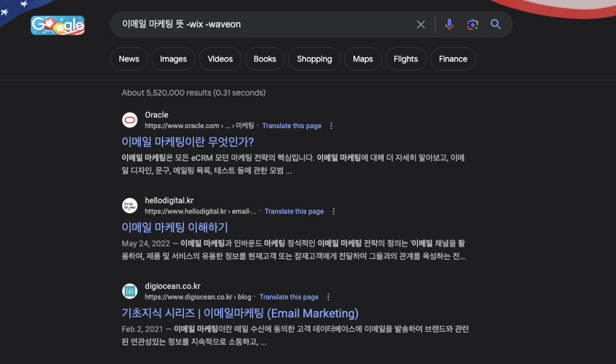Open result '기초지식 시리즈 | 이메일마케팅'
This screenshot has width=616, height=364.
pyautogui.click(x=239, y=313)
